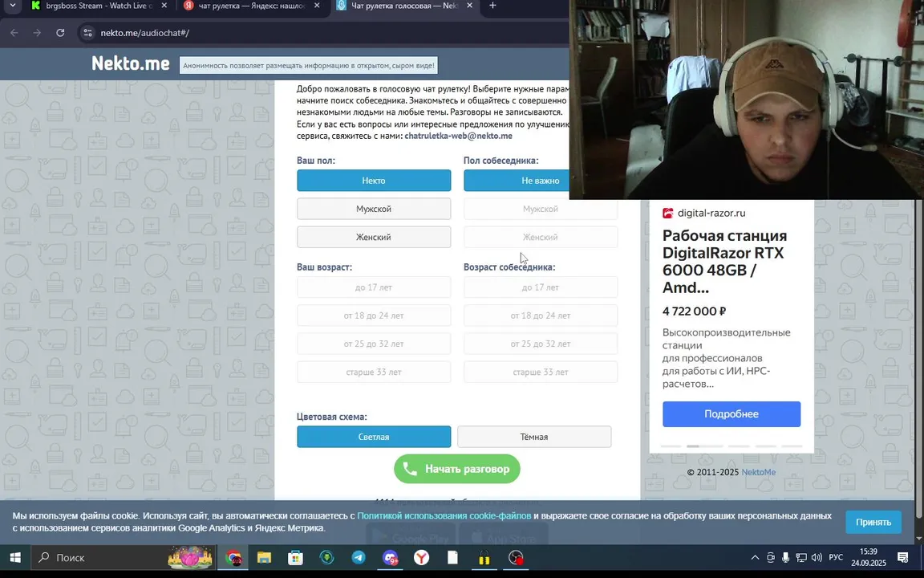Open the clock showing 15:39
Screen dimensions: 924x578
pyautogui.click(x=869, y=557)
